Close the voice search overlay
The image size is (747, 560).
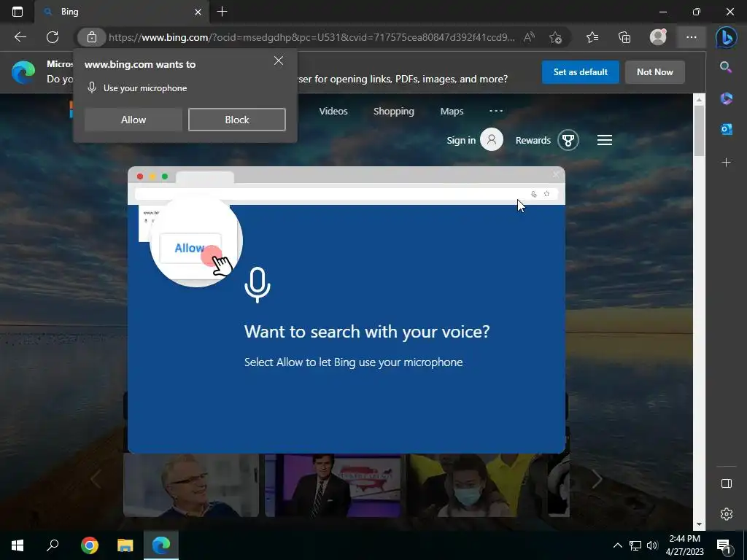(555, 175)
